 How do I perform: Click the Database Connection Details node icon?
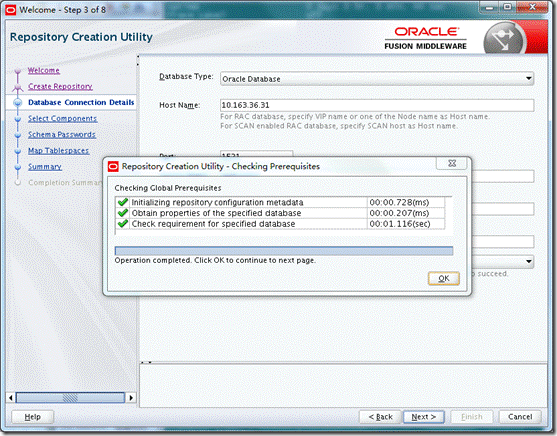point(18,103)
